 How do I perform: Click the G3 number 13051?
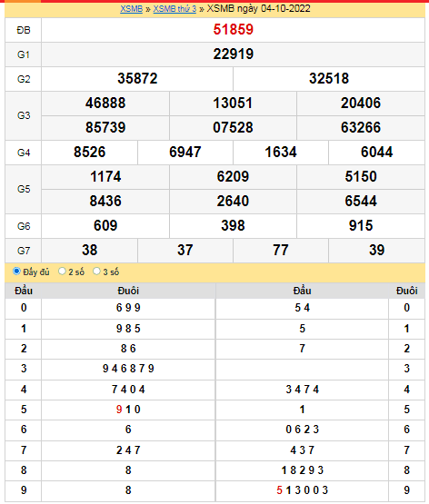(x=233, y=104)
